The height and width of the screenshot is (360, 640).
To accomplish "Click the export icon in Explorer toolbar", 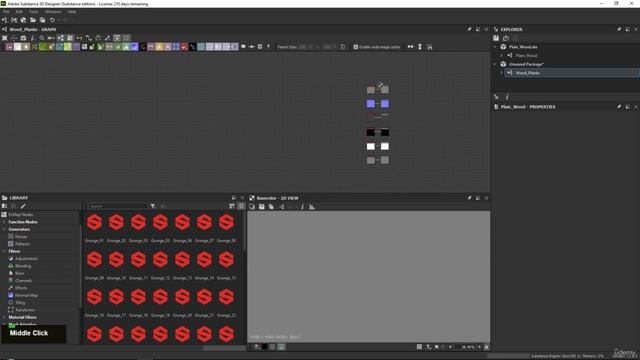I will (x=506, y=38).
